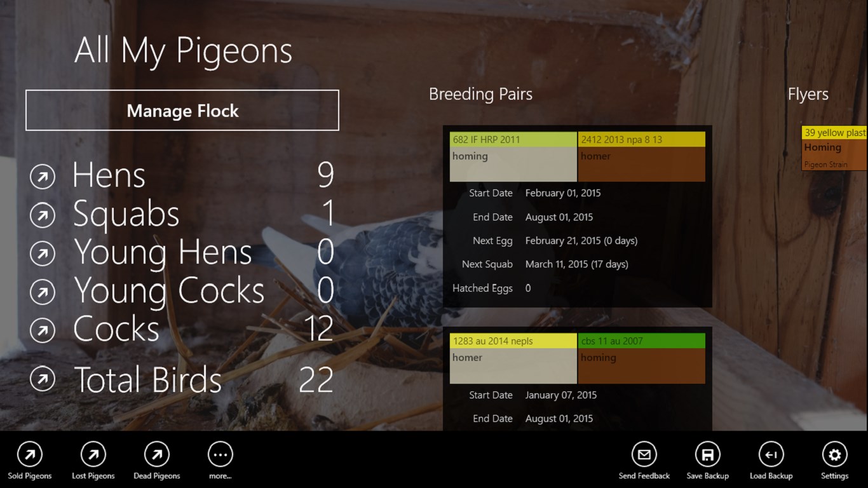Screen dimensions: 868x488
Task: Open the 39 yellow plast flyer tile
Action: point(835,148)
